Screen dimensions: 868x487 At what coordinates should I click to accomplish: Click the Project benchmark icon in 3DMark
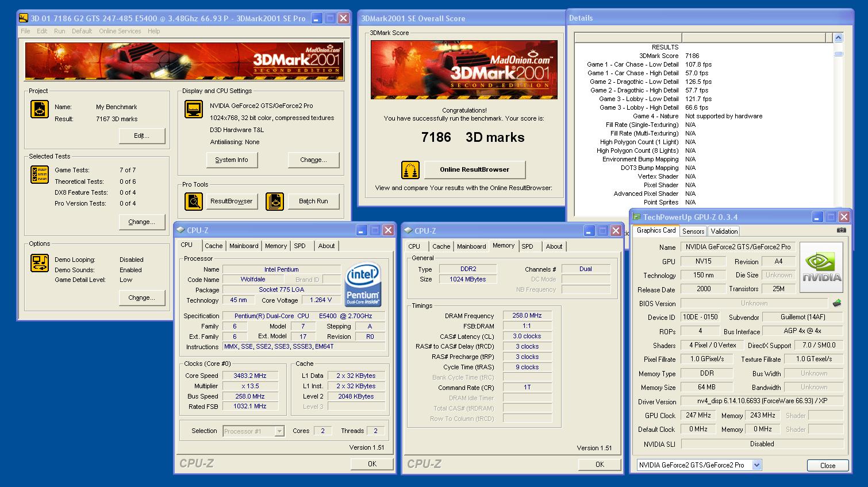[x=39, y=109]
